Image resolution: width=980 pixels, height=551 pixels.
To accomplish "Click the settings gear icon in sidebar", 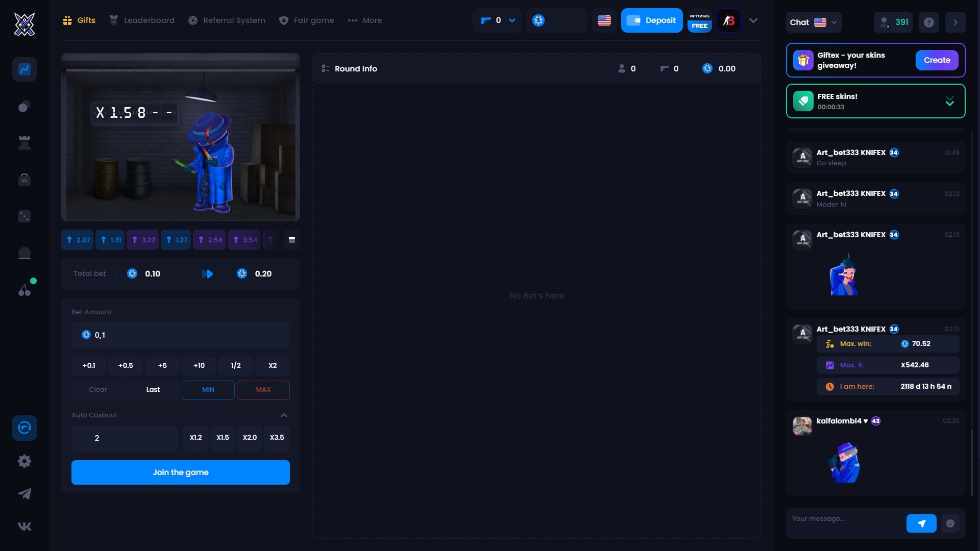I will (x=24, y=462).
